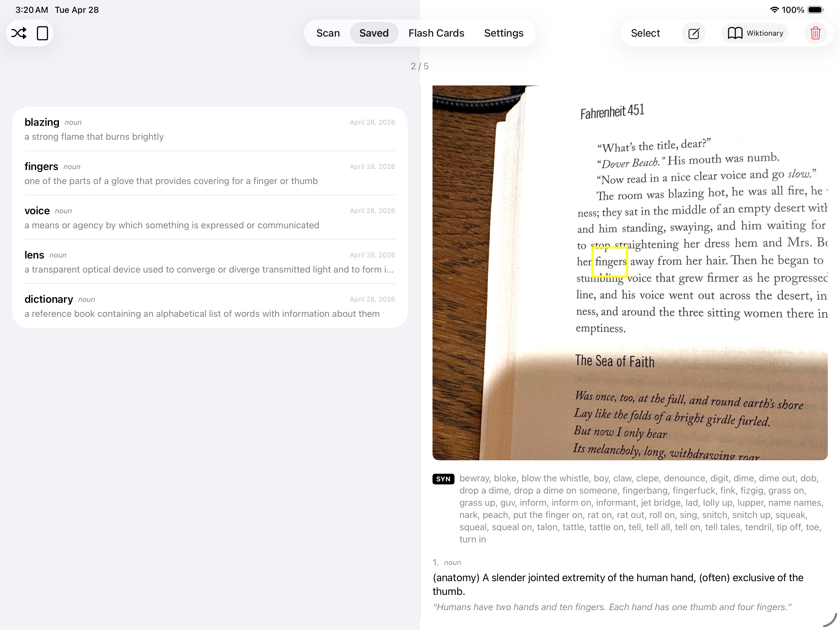The width and height of the screenshot is (840, 630).
Task: Tap the '2 / 5' page counter
Action: click(x=420, y=67)
